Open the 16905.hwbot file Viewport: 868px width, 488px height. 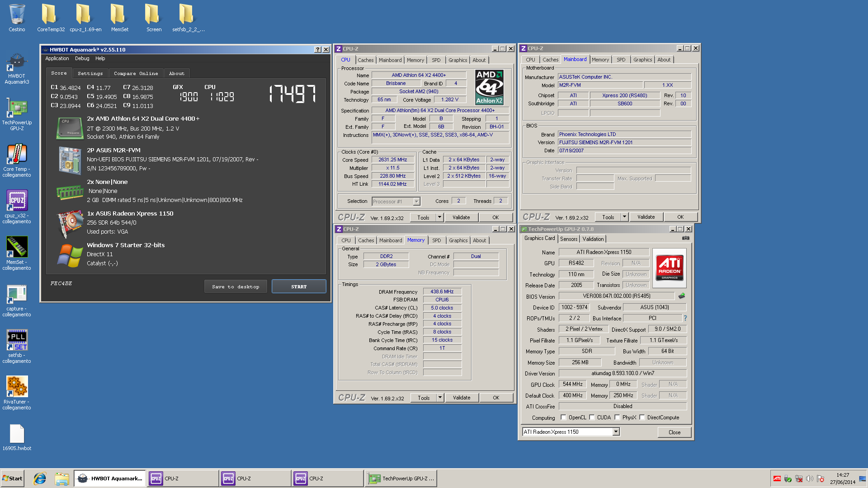tap(17, 437)
